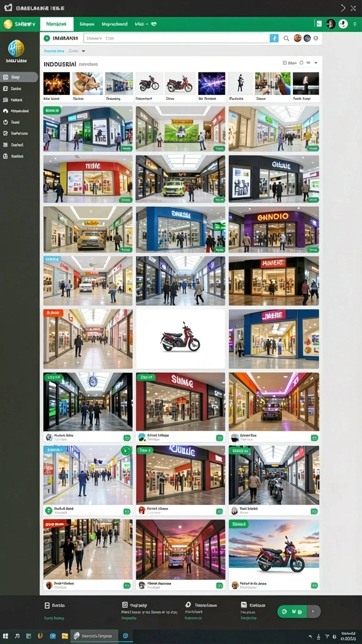Click the third section icon in the bottom dark bar

click(x=189, y=605)
